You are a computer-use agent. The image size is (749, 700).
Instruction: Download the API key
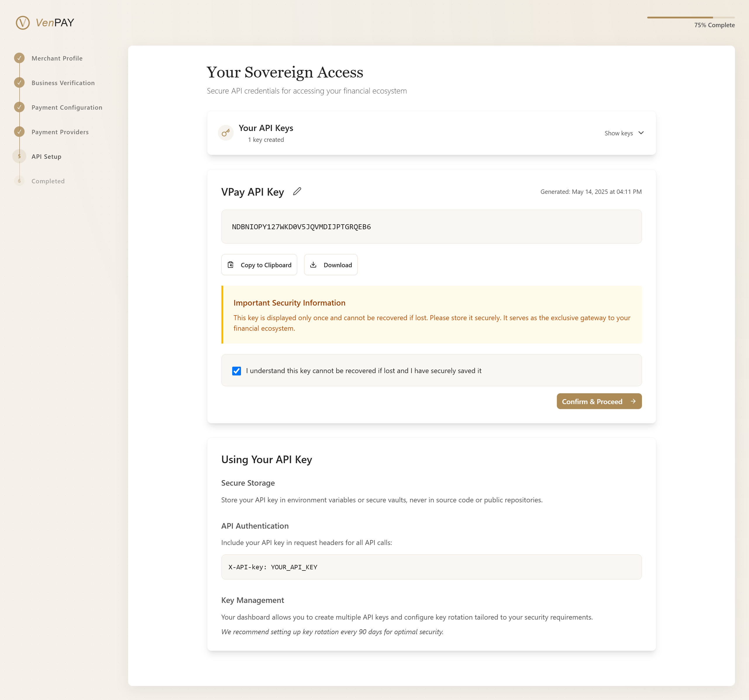[331, 265]
